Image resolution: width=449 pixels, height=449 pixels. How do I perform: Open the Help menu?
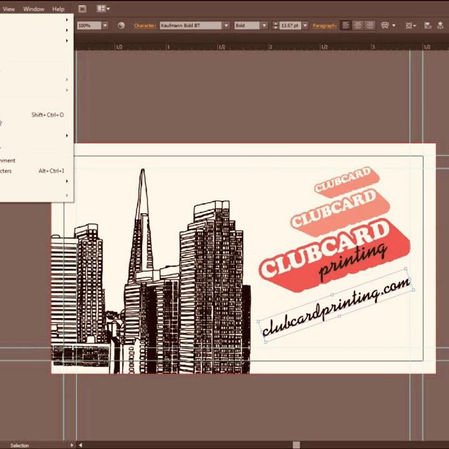tap(58, 9)
